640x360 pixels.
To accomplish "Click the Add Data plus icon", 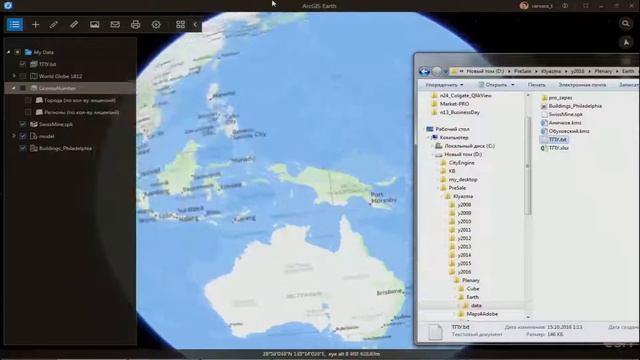I will (x=36, y=24).
